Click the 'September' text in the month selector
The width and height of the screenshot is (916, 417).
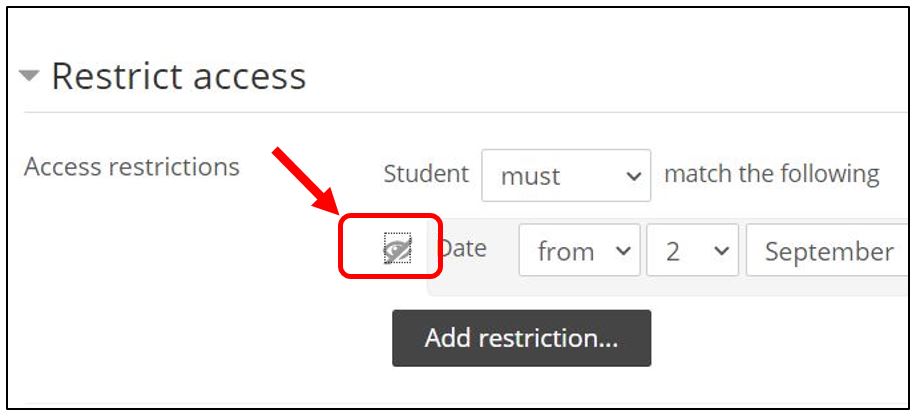(x=830, y=252)
